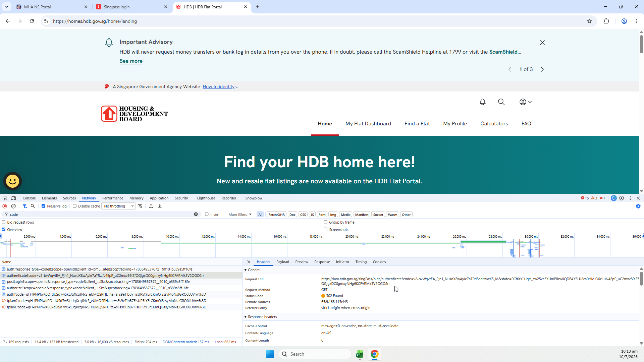Enable Group by frame checkbox
Viewport: 644px width, 362px height.
pos(325,222)
